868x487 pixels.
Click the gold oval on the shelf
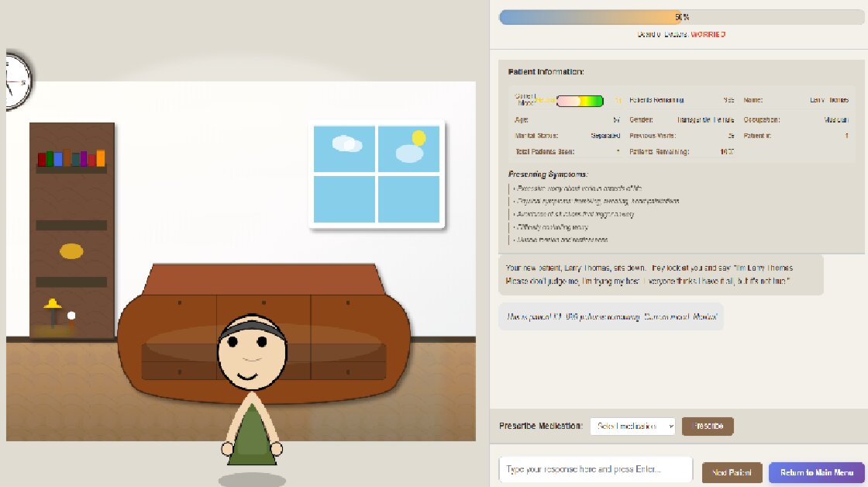point(71,251)
